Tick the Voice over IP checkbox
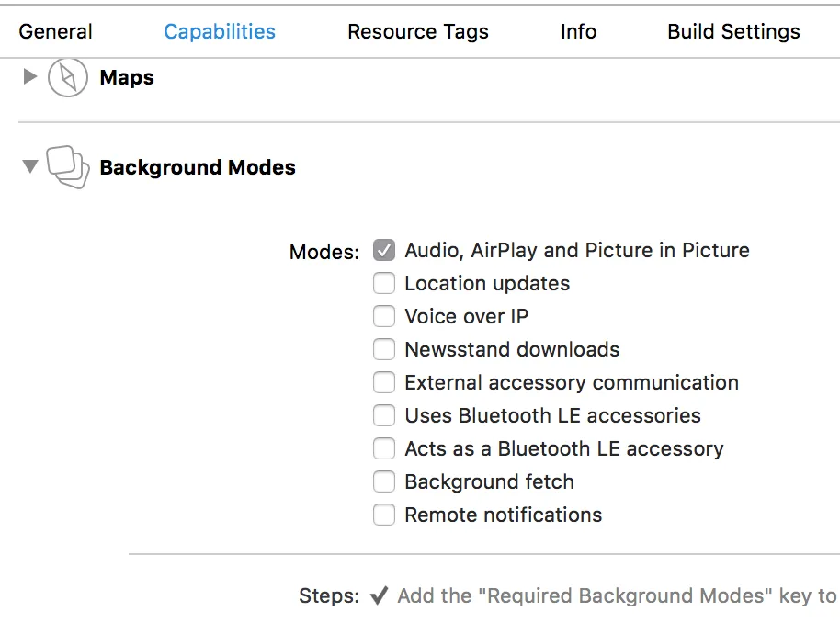Viewport: 840px width, 623px height. click(384, 316)
